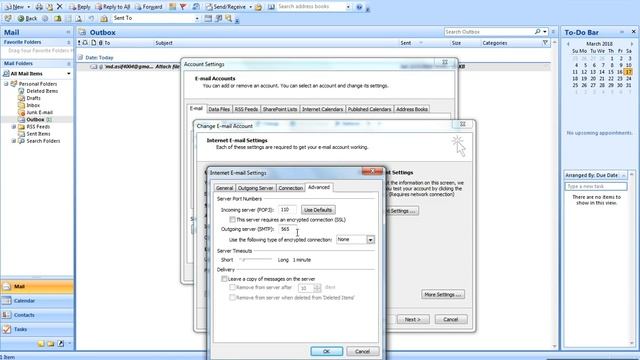Open the All Mail Items dropdown

(69, 73)
